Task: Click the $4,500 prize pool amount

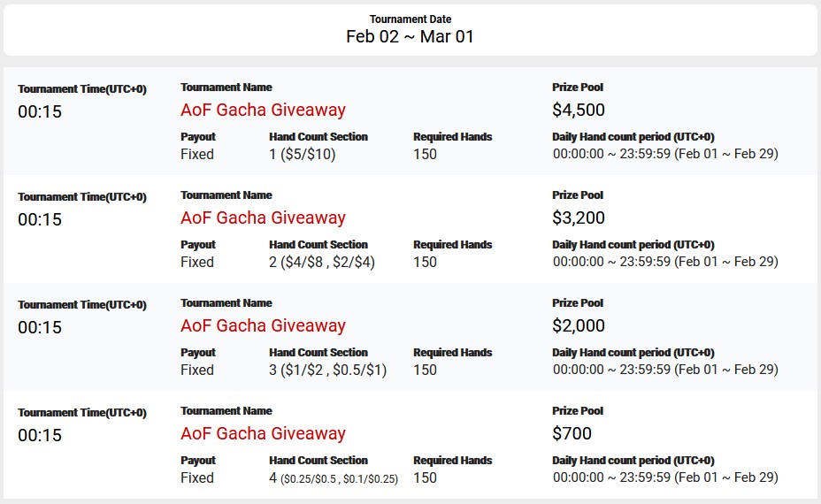Action: point(579,111)
